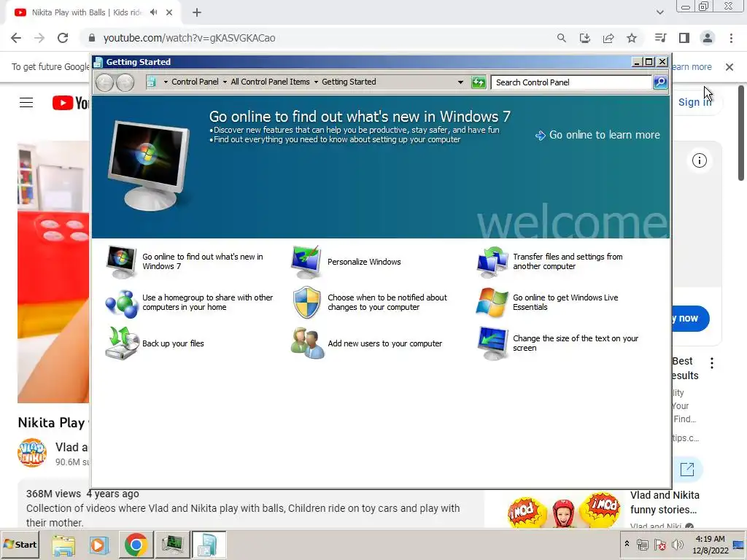The width and height of the screenshot is (747, 560).
Task: Click the Go online Windows 7 monitor icon
Action: pos(121,262)
